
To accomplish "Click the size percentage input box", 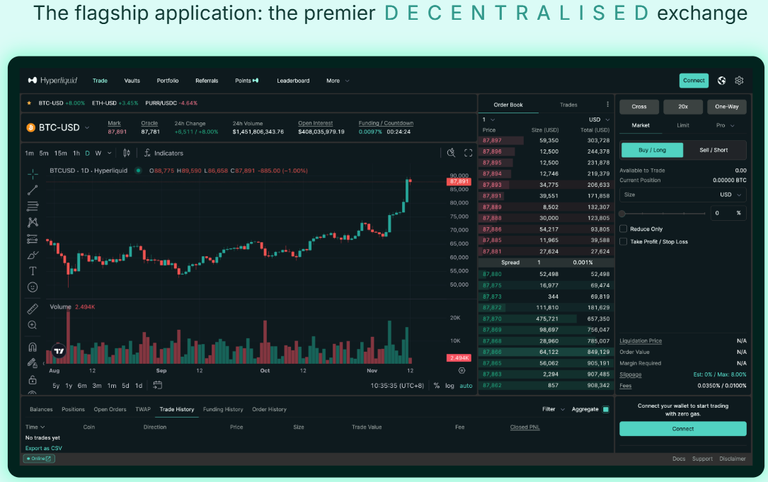I will click(x=728, y=213).
